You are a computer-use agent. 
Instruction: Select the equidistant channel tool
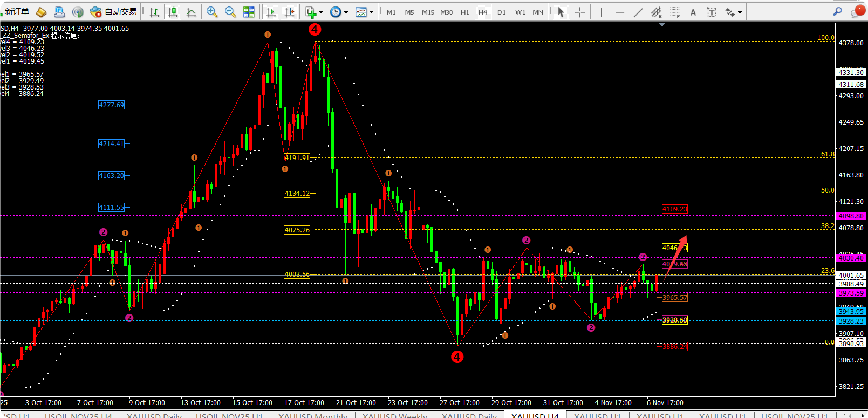pos(657,12)
